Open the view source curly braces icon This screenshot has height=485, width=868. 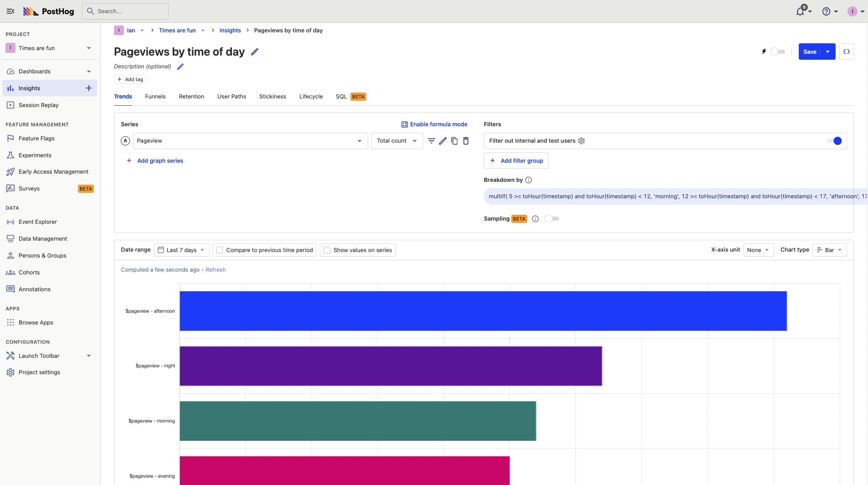tap(846, 52)
